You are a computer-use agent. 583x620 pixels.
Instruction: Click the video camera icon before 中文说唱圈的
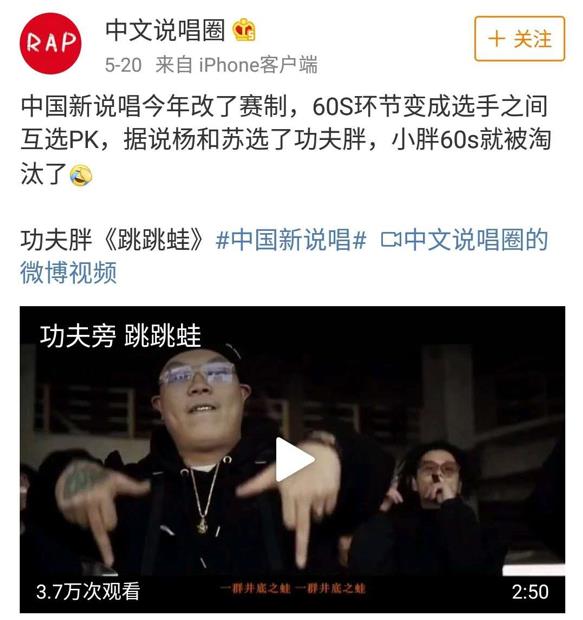coord(391,240)
